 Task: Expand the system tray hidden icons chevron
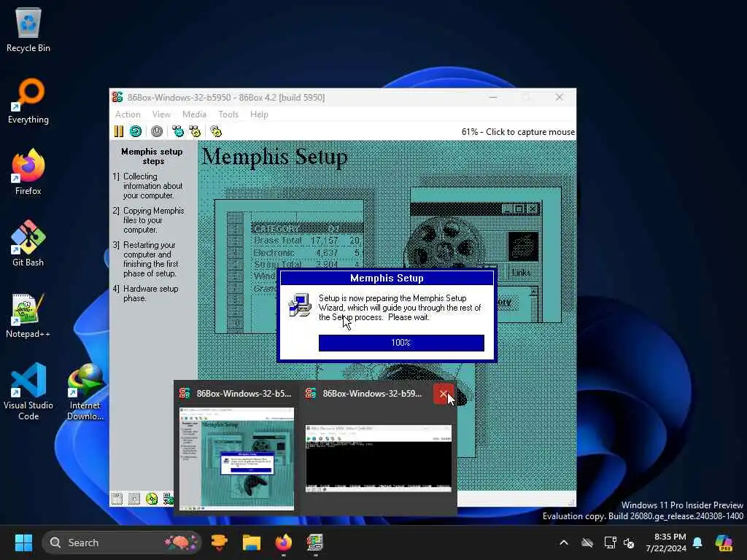pos(564,542)
